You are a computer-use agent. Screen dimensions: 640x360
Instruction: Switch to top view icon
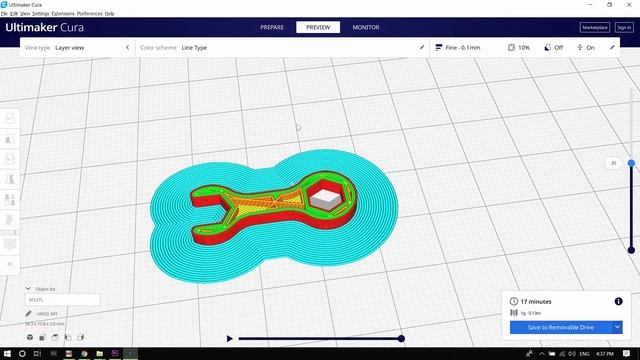(x=55, y=337)
